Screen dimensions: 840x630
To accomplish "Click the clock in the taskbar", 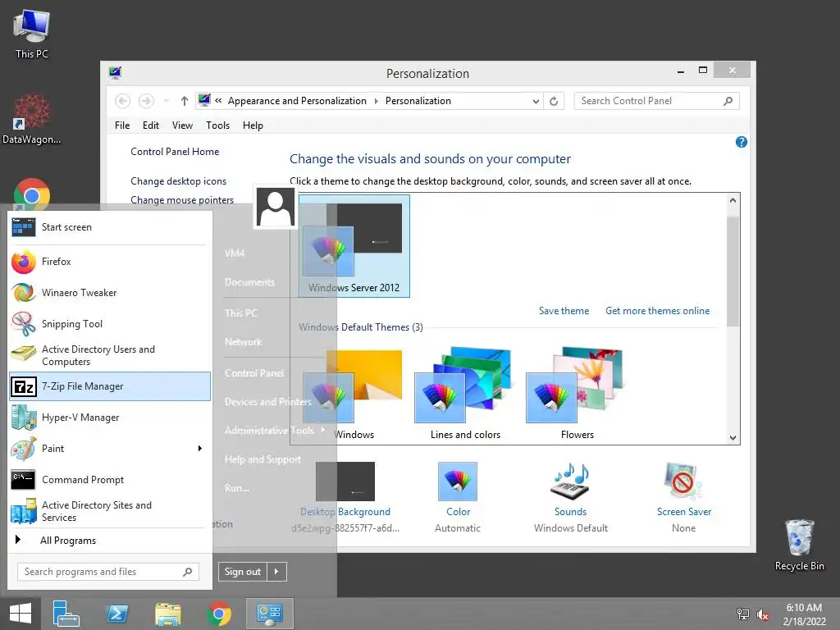I will (804, 614).
